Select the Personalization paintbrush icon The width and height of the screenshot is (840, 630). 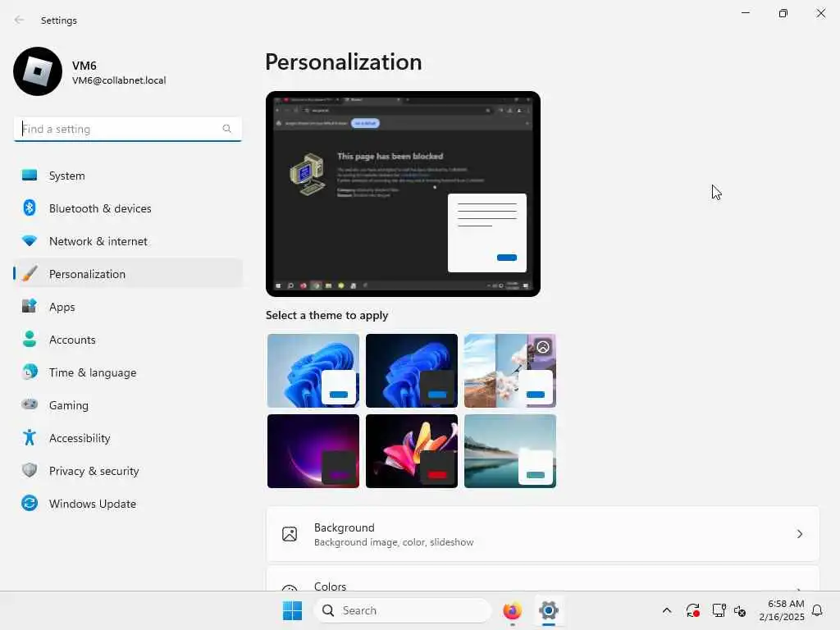pyautogui.click(x=30, y=274)
